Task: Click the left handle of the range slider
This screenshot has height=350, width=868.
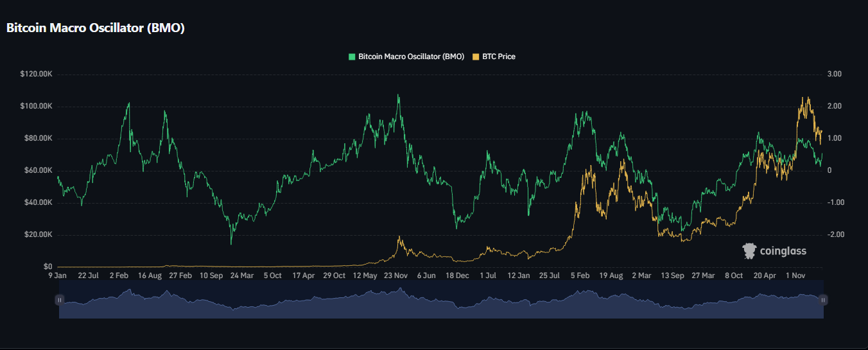Action: pyautogui.click(x=60, y=300)
